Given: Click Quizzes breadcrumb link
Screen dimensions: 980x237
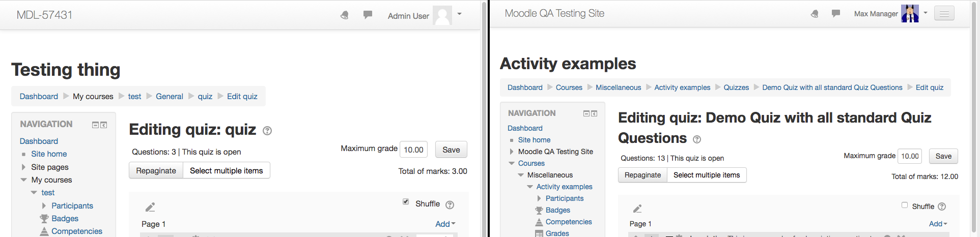Looking at the screenshot, I should (x=737, y=87).
